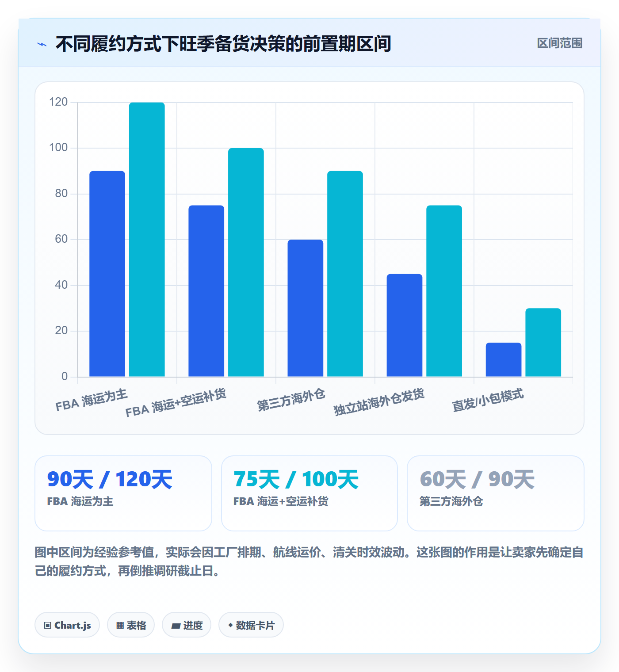Click the cyan 75 bar for 独立站海外仓发货
This screenshot has height=672, width=619.
(x=444, y=291)
